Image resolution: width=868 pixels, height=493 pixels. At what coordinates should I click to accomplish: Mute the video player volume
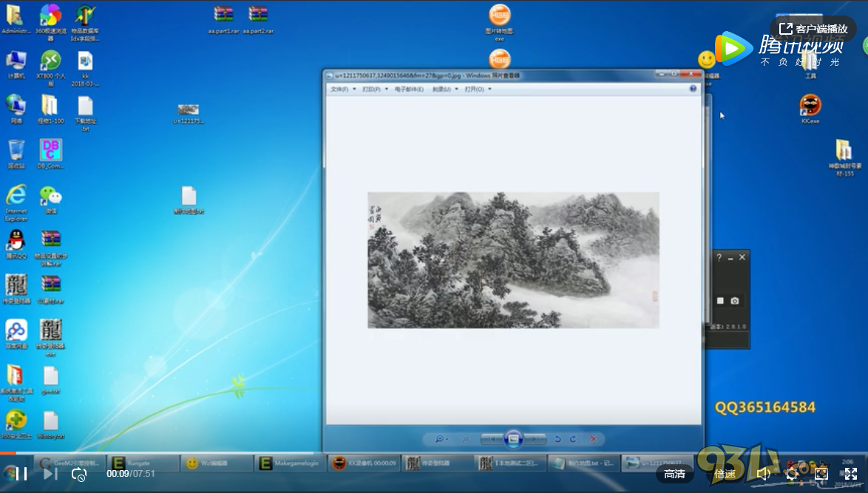coord(764,474)
